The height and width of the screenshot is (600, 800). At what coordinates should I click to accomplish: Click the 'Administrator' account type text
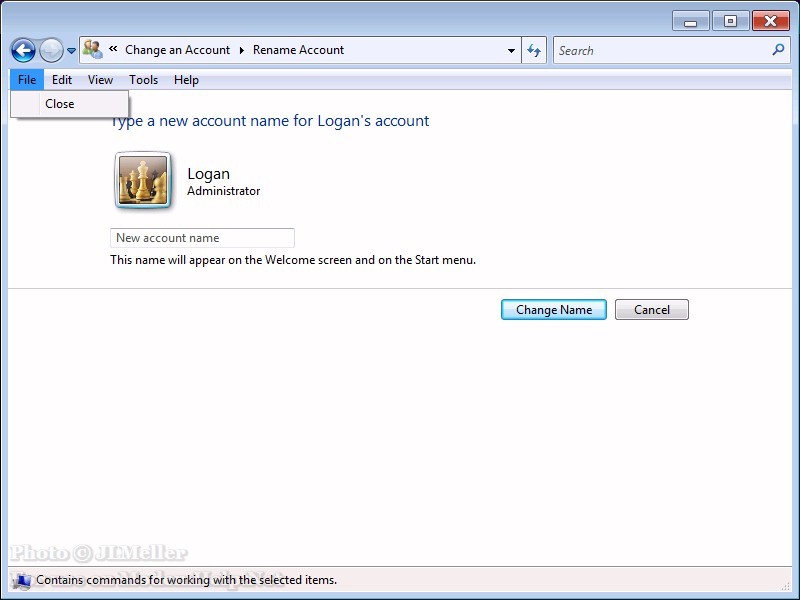pyautogui.click(x=223, y=191)
